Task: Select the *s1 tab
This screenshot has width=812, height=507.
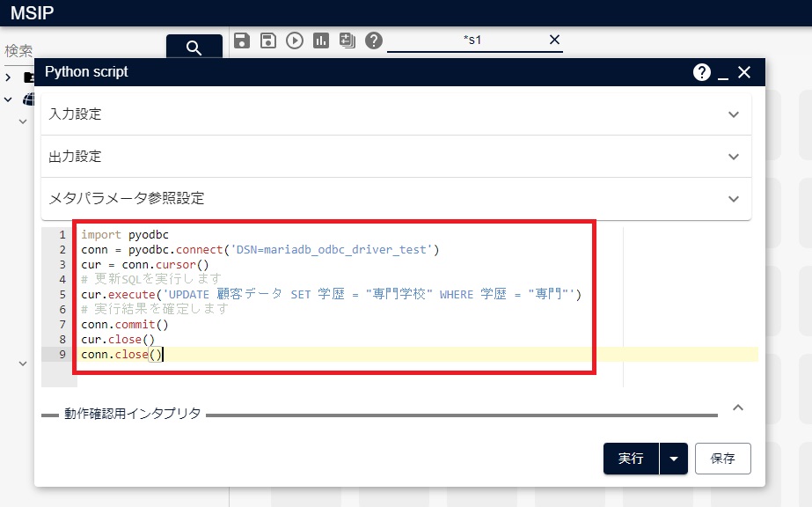Action: click(x=472, y=40)
